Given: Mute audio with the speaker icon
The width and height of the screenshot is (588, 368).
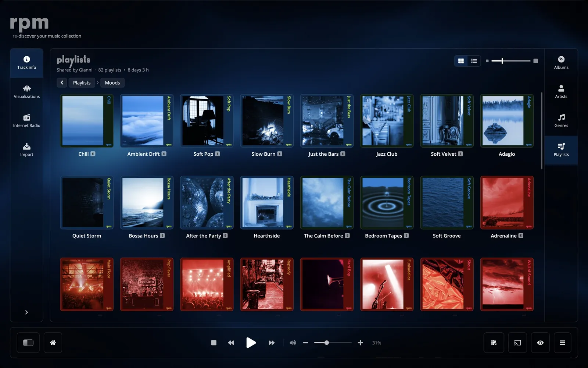Looking at the screenshot, I should 293,343.
